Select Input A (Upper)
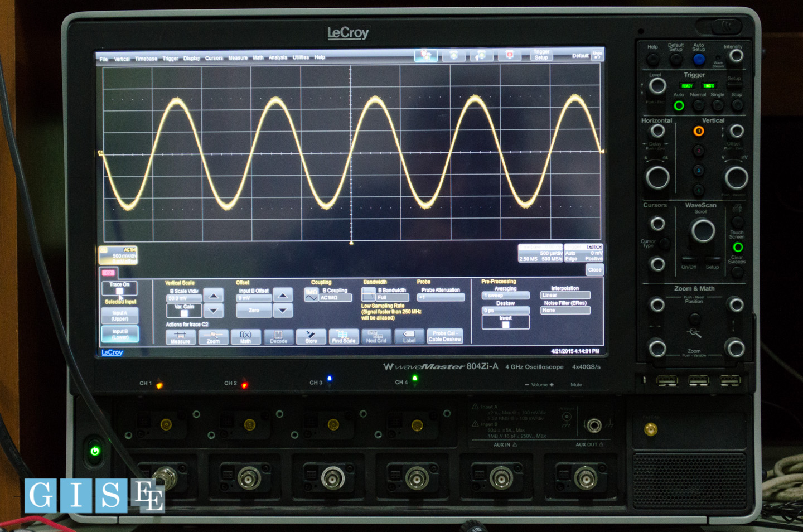 [120, 316]
